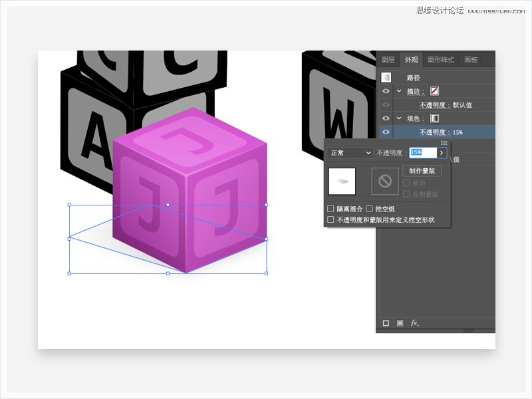This screenshot has width=532, height=399.
Task: Click the stroke none swatch icon
Action: pos(434,91)
